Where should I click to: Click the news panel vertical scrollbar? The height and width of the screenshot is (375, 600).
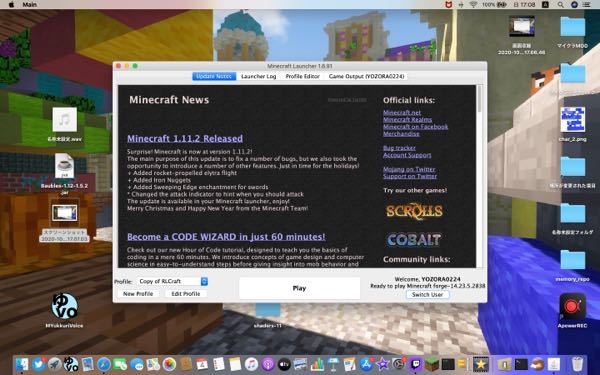pos(479,99)
